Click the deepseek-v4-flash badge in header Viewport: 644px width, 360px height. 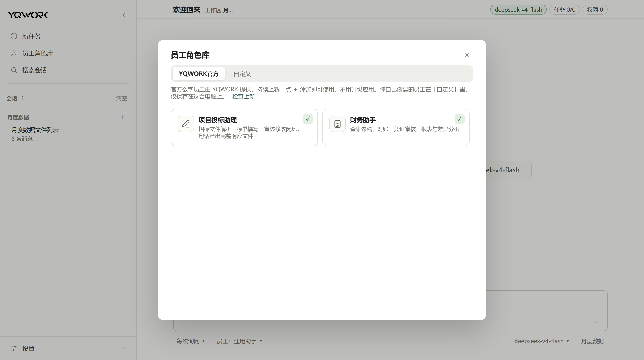pyautogui.click(x=518, y=10)
